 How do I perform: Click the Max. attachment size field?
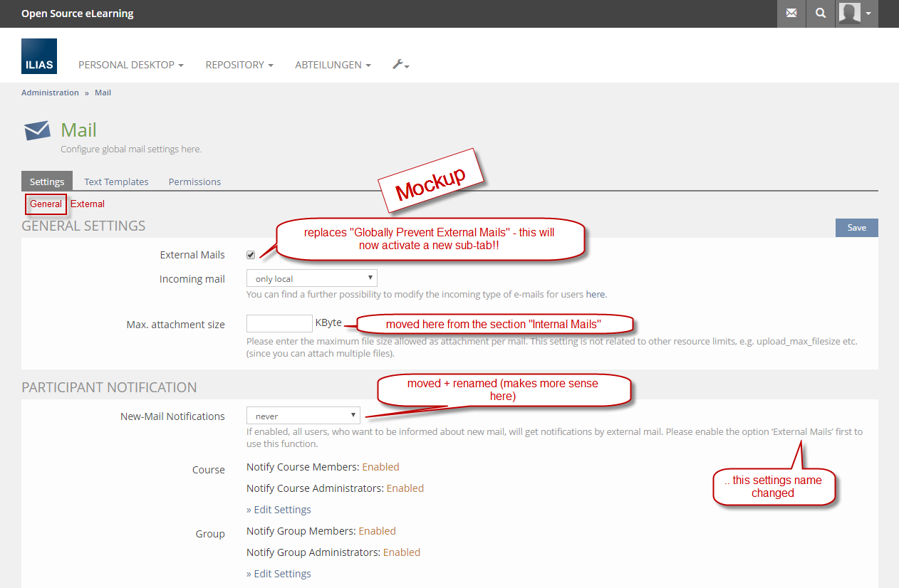coord(279,324)
